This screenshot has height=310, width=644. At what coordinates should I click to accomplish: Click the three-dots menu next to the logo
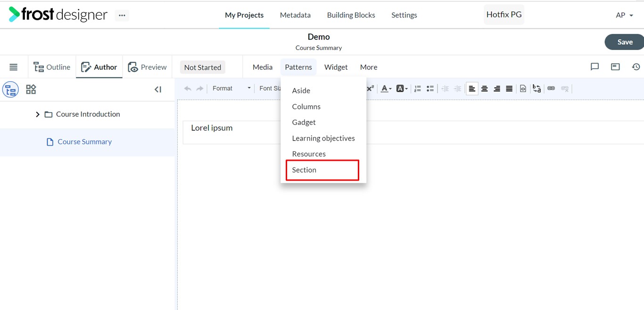122,15
